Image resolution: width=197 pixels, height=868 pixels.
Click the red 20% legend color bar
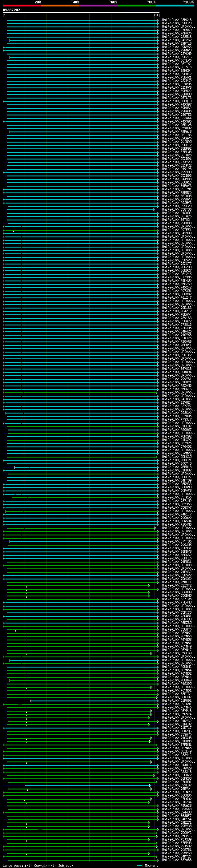pyautogui.click(x=22, y=6)
